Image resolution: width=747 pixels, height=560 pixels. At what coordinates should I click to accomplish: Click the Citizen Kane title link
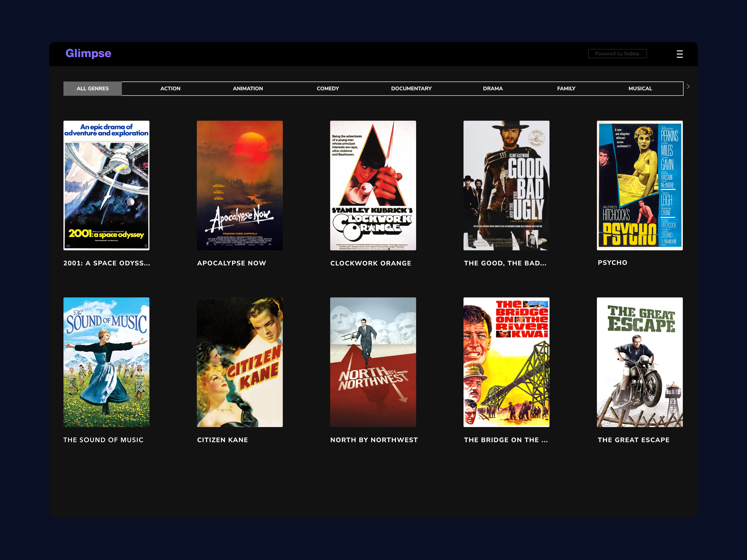pos(223,440)
